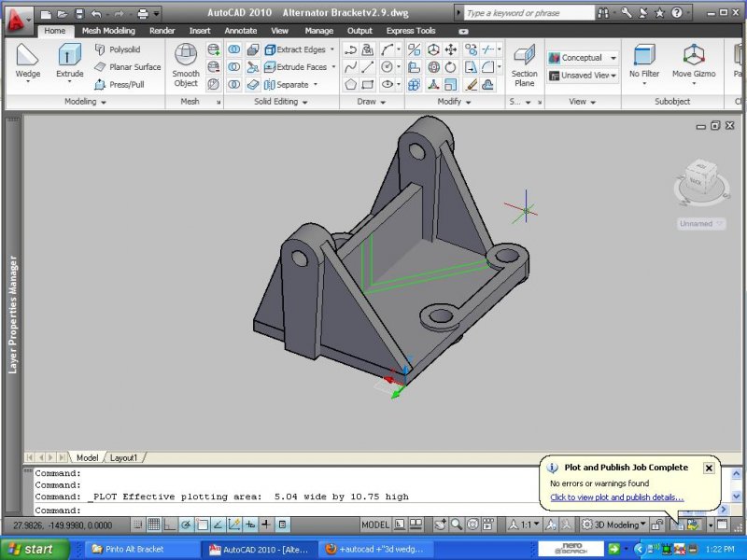This screenshot has width=747, height=560.
Task: Toggle the MODEL space status button
Action: (374, 525)
